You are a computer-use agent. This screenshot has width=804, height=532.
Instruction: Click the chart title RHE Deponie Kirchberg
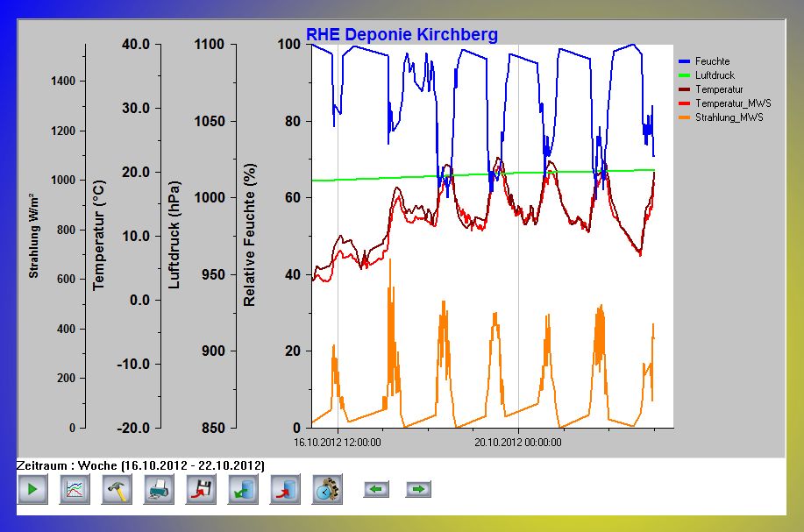402,35
